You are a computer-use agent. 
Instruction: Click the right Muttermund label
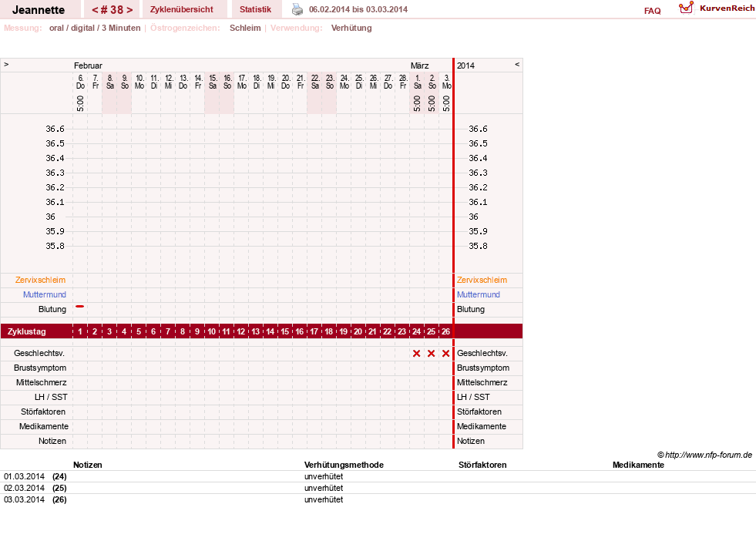click(x=479, y=294)
